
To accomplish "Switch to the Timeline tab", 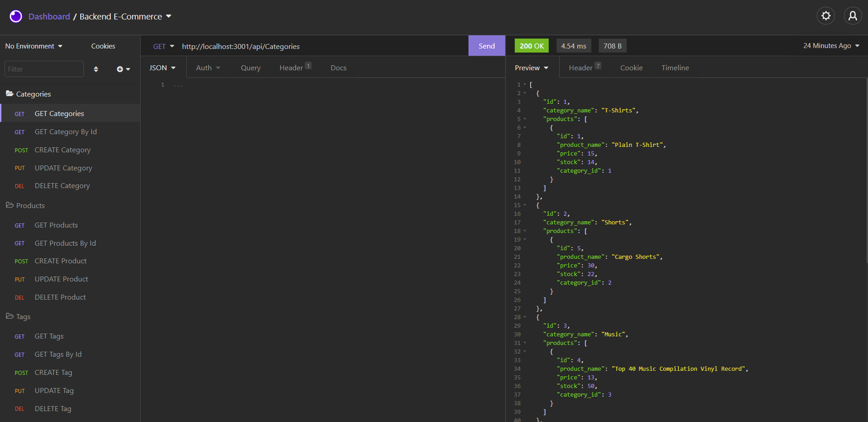I will tap(675, 68).
